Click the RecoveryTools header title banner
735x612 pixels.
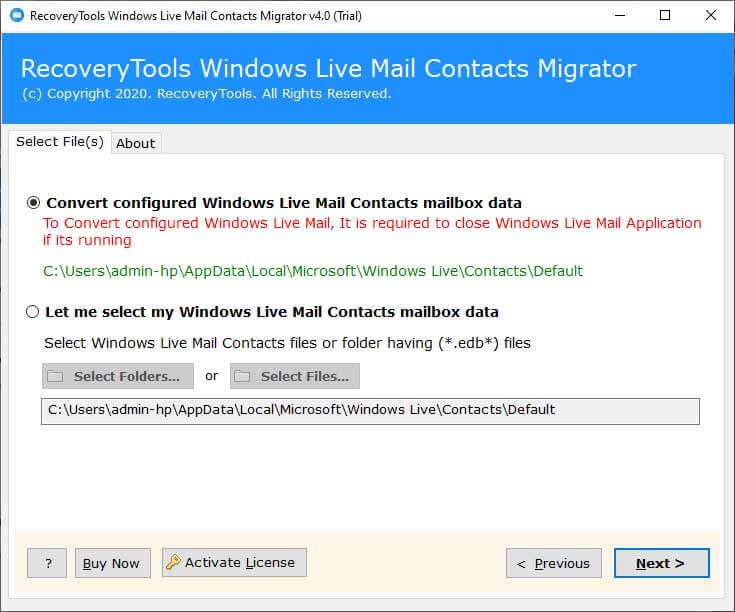coord(328,69)
